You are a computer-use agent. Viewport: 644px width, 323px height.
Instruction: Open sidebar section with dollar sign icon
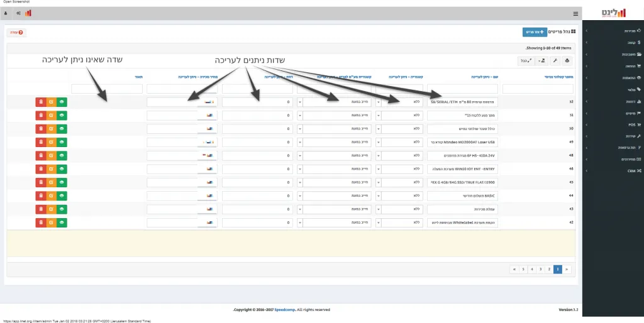(613, 42)
